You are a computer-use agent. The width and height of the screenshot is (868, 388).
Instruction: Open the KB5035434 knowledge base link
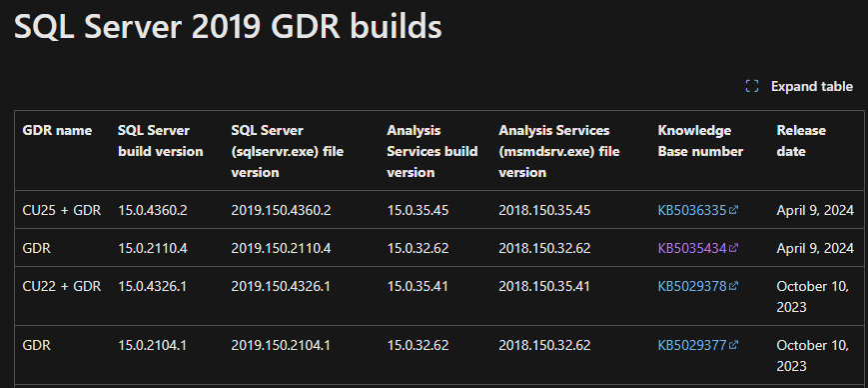[691, 248]
